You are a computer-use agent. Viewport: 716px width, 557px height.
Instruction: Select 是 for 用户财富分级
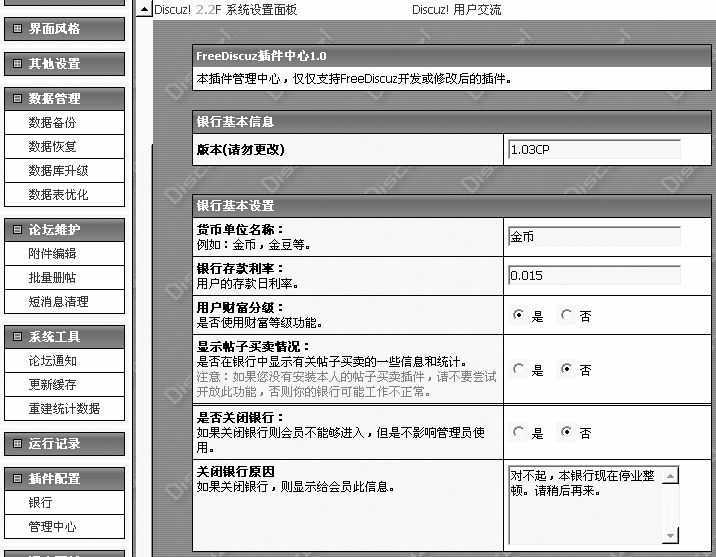point(518,315)
